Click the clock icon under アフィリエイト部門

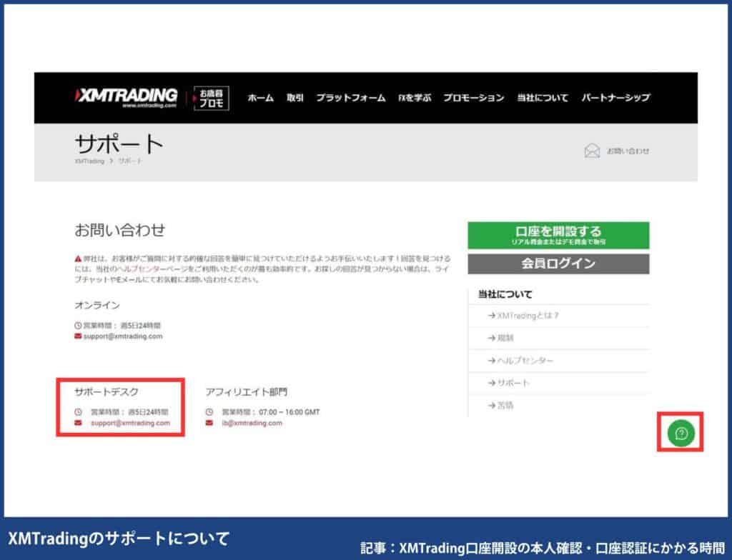point(209,412)
